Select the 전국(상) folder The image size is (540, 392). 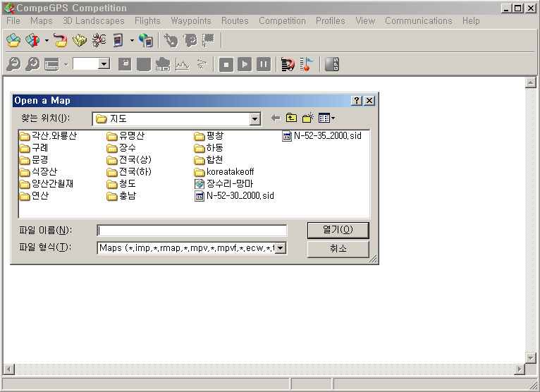click(x=129, y=160)
